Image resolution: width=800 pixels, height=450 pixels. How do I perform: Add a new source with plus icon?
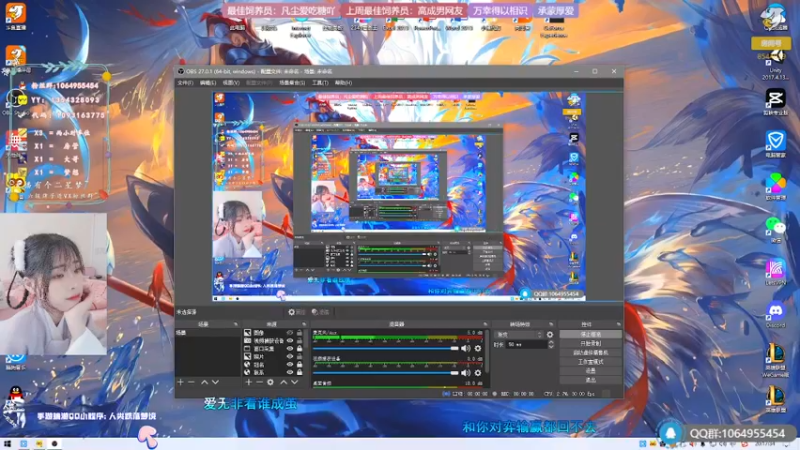coord(248,382)
